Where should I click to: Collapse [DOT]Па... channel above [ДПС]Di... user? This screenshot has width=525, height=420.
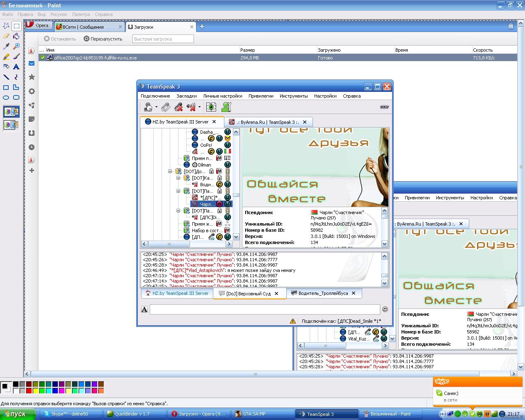pyautogui.click(x=178, y=211)
